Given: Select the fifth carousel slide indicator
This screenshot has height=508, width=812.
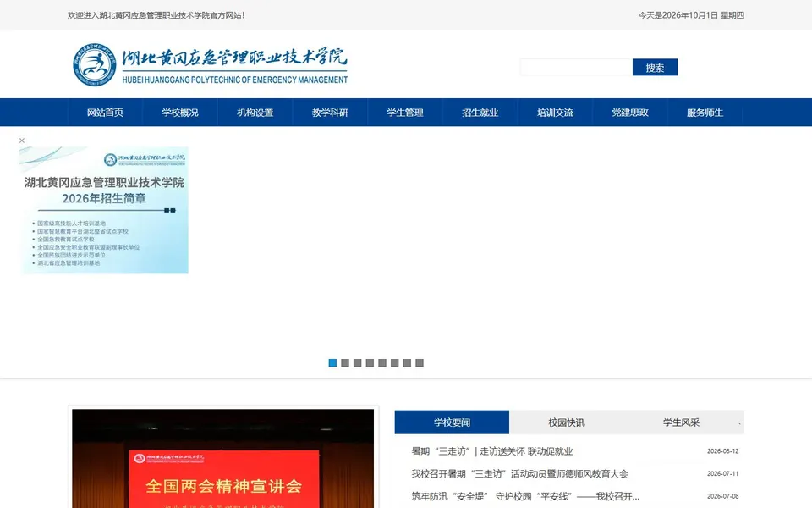Looking at the screenshot, I should click(382, 363).
